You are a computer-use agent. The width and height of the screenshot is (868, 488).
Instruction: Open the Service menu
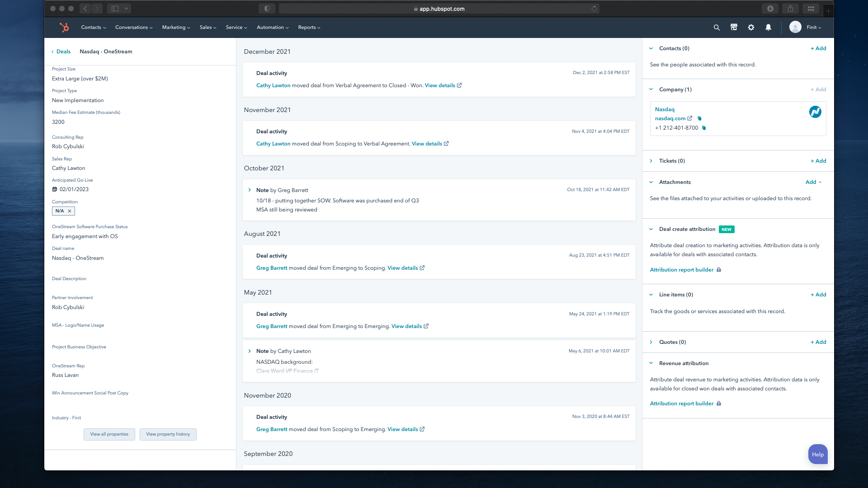click(x=236, y=28)
